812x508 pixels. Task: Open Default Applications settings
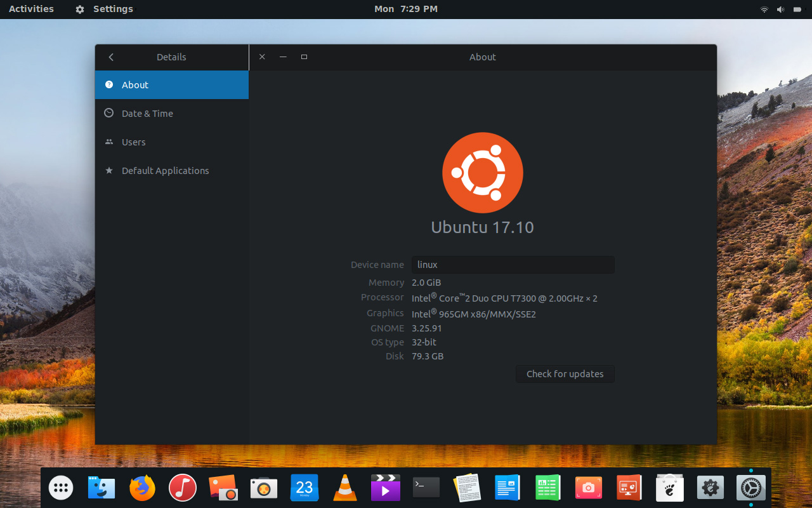tap(172, 171)
